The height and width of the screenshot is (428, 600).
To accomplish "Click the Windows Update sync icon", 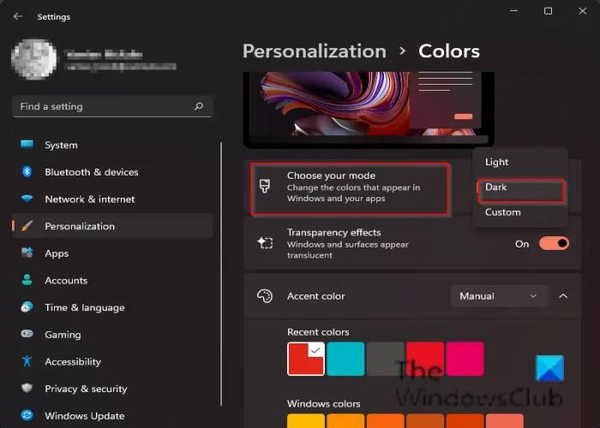I will click(27, 415).
